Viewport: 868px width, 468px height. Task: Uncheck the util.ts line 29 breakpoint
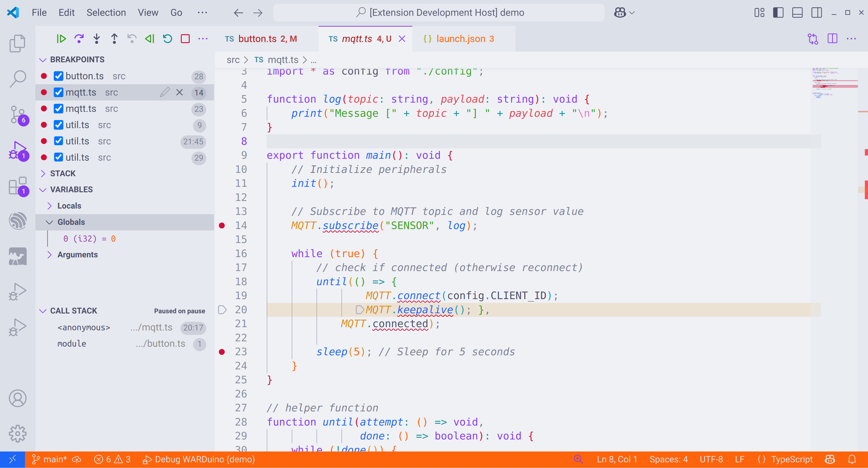[59, 158]
